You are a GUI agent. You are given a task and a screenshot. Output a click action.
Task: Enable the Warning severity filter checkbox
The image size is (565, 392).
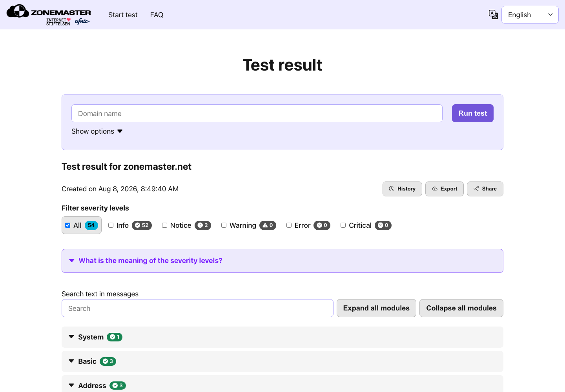pyautogui.click(x=224, y=225)
